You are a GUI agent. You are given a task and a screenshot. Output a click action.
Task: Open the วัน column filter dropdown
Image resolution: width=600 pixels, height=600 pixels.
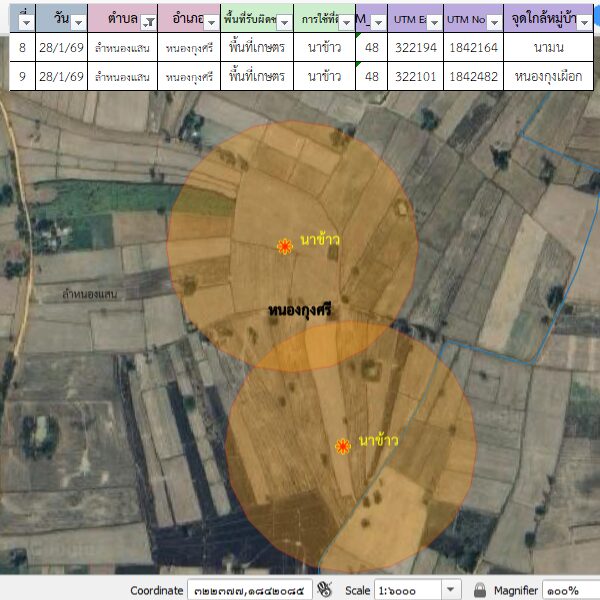tap(78, 21)
